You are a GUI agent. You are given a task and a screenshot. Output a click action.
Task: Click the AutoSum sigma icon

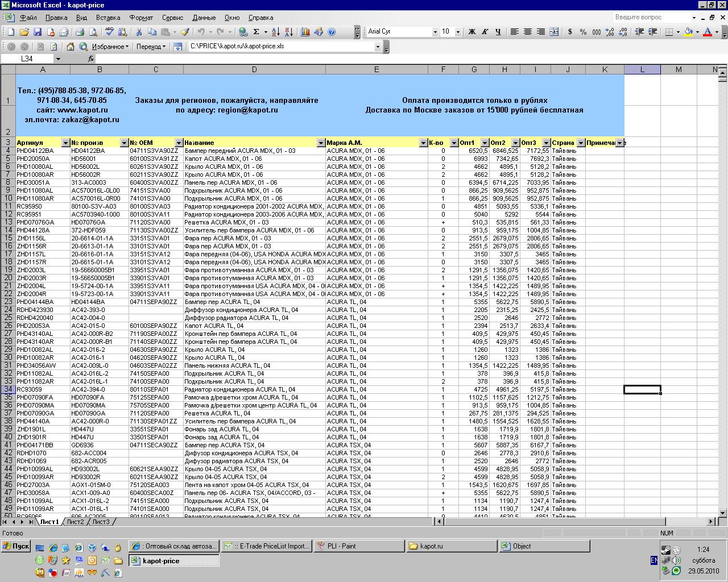click(x=257, y=32)
